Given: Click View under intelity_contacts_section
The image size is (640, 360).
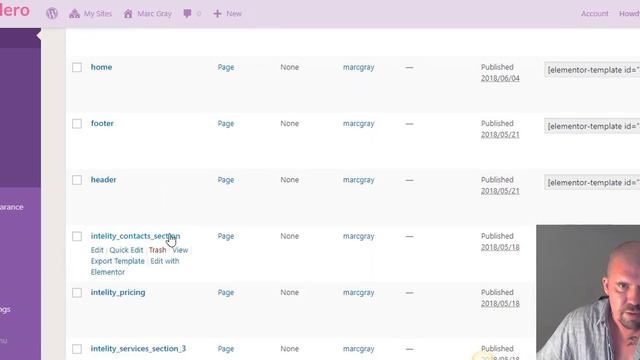Looking at the screenshot, I should tap(180, 250).
